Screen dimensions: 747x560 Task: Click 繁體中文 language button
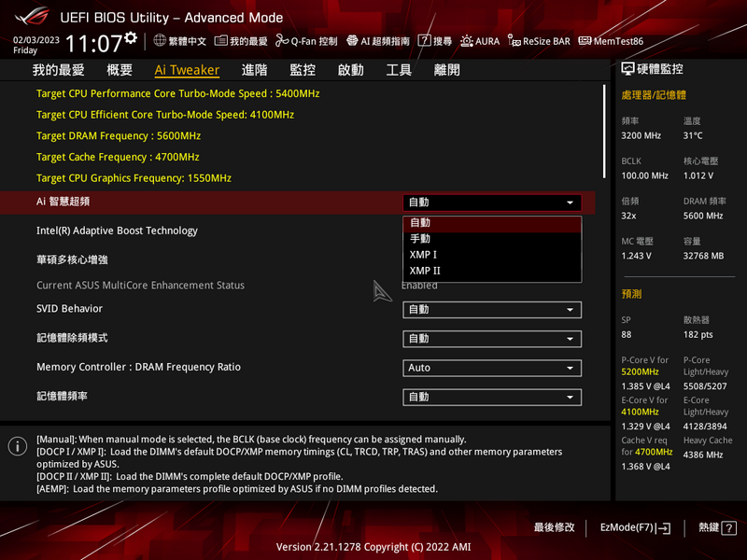click(x=179, y=41)
